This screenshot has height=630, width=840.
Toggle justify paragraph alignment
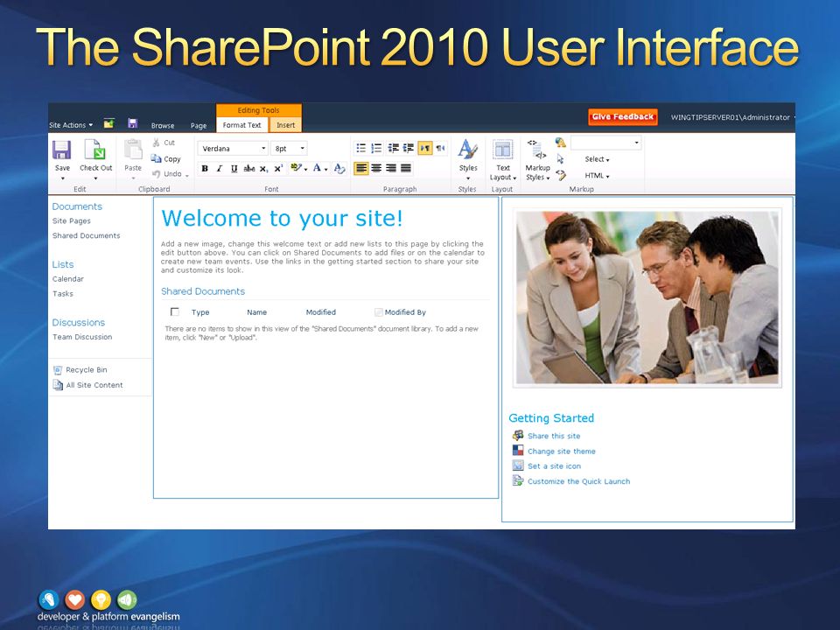[x=406, y=169]
